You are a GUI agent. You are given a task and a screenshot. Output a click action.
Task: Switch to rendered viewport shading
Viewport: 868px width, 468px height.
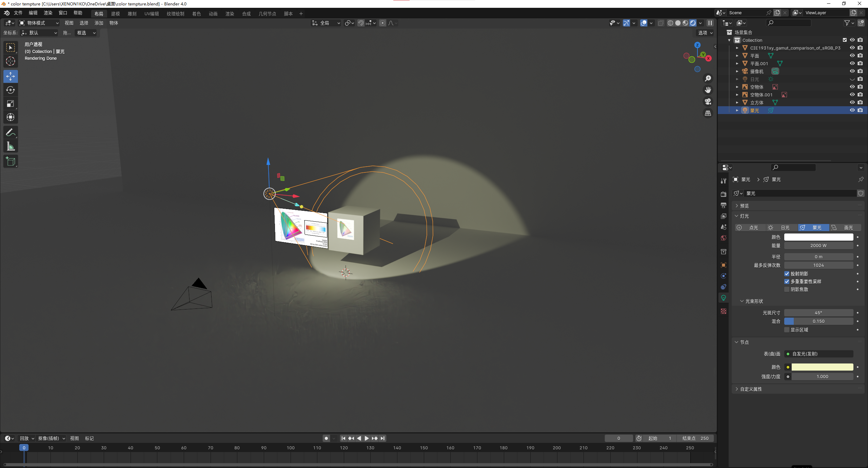(x=693, y=23)
